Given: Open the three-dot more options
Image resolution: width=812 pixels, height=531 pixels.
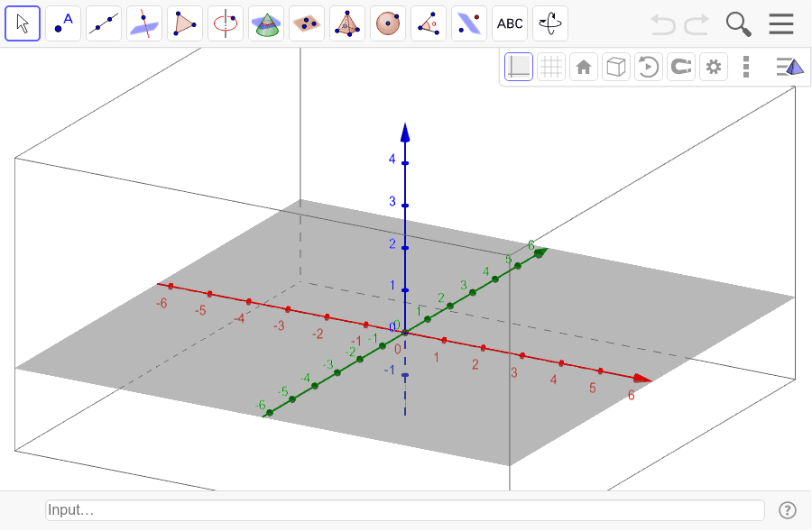Looking at the screenshot, I should click(x=746, y=67).
